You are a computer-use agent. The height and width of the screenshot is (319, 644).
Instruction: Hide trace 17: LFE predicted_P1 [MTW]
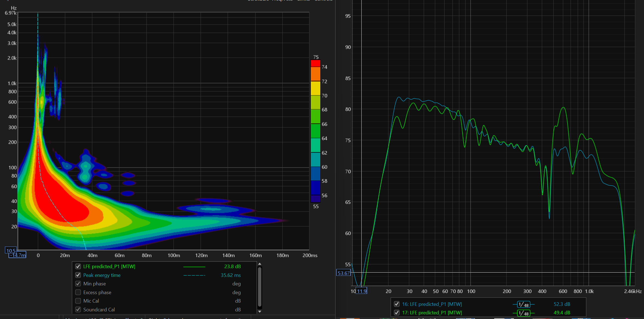[397, 312]
